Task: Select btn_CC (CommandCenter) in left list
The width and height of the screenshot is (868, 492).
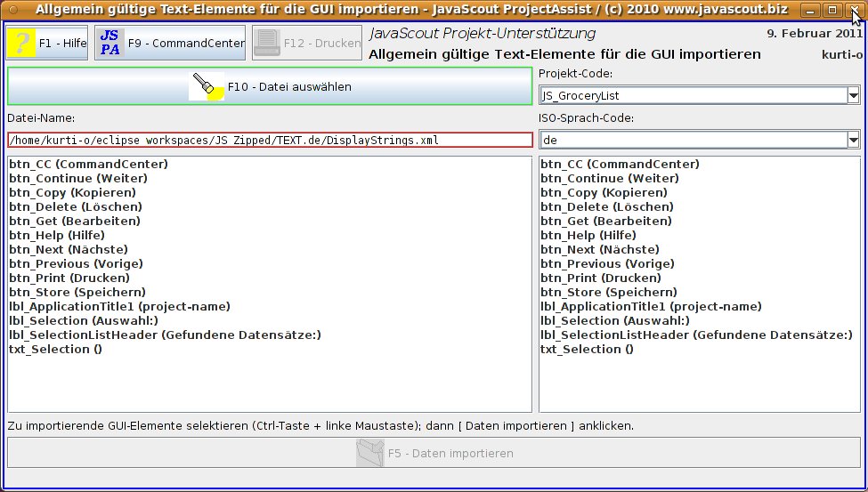Action: click(88, 164)
